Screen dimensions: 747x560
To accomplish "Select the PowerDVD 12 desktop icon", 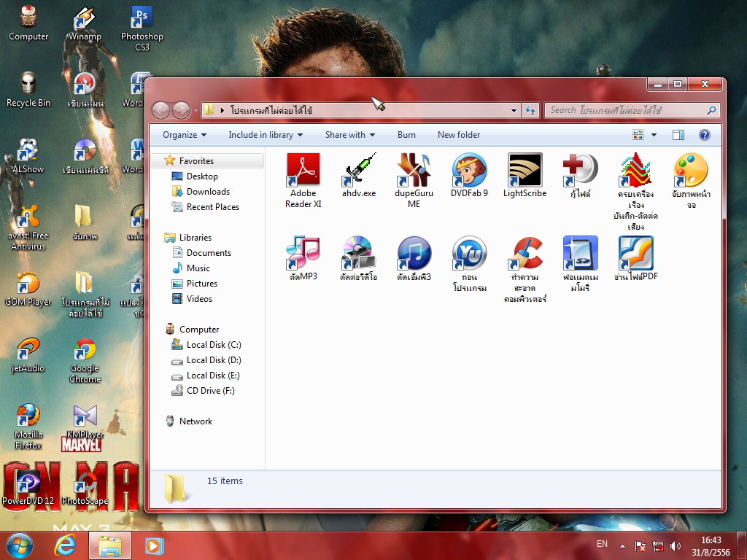I will point(28,488).
